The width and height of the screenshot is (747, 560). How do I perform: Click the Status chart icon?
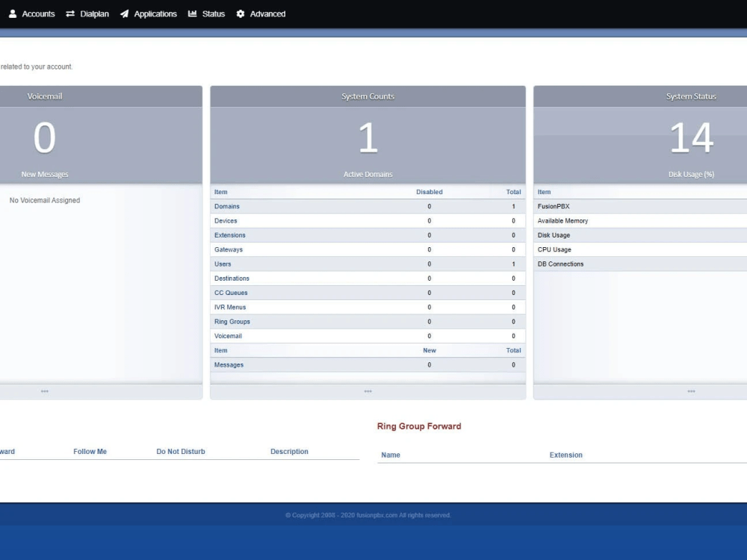193,13
